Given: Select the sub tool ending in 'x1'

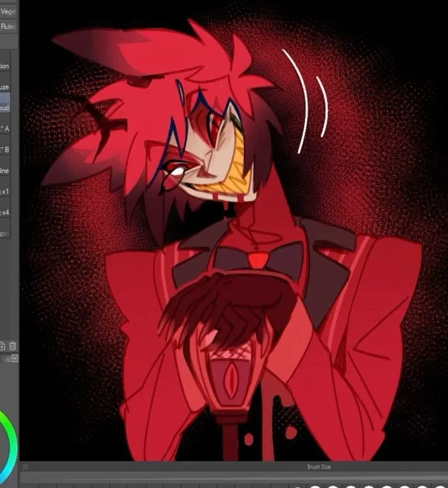Looking at the screenshot, I should coord(5,187).
